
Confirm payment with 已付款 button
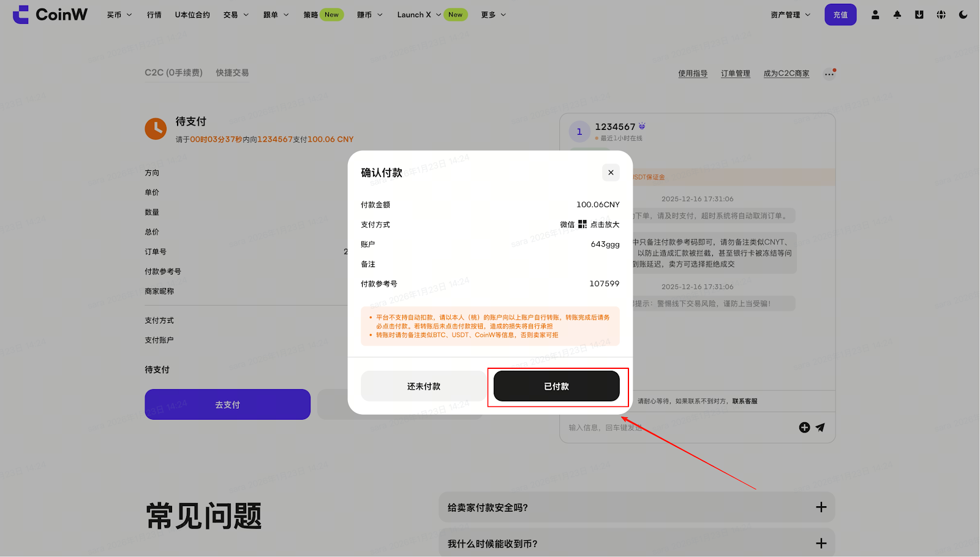(556, 387)
